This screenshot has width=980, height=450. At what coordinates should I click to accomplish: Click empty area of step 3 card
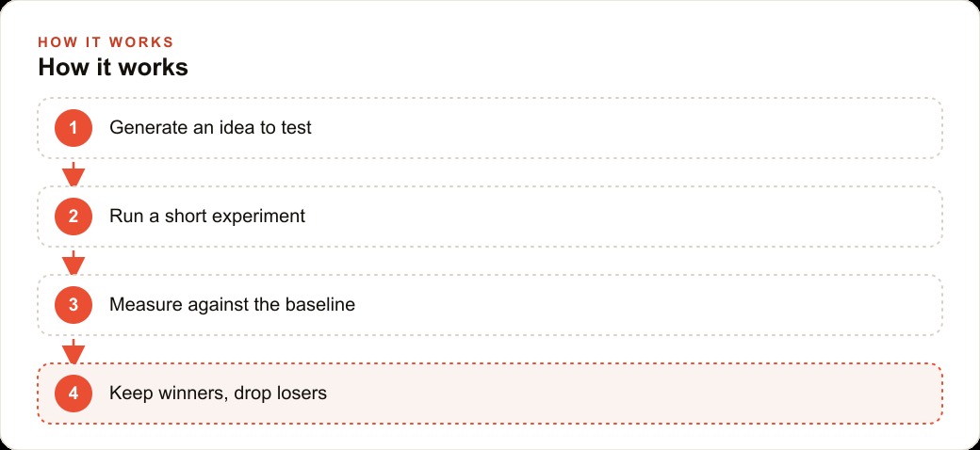(x=625, y=305)
